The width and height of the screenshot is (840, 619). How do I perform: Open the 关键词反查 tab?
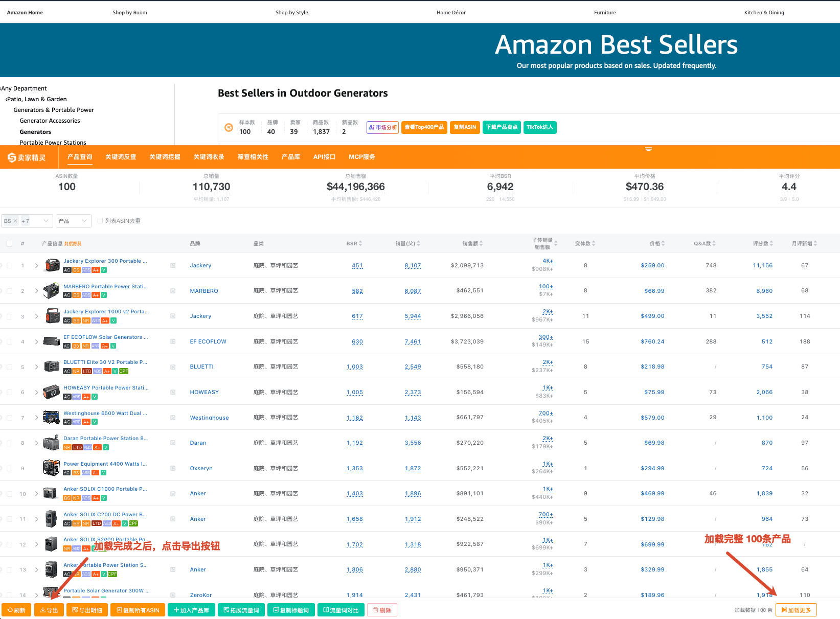[121, 157]
